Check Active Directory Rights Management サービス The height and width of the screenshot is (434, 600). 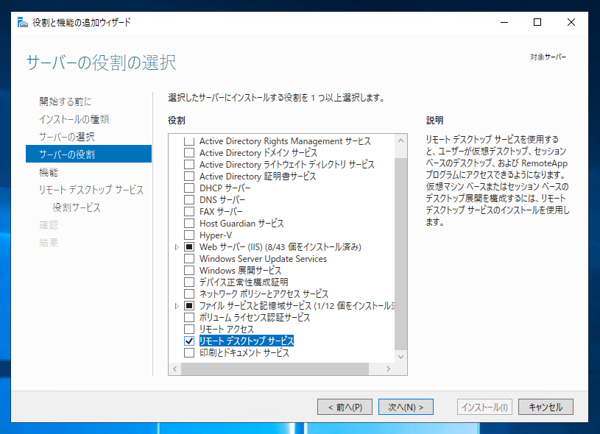[x=189, y=141]
